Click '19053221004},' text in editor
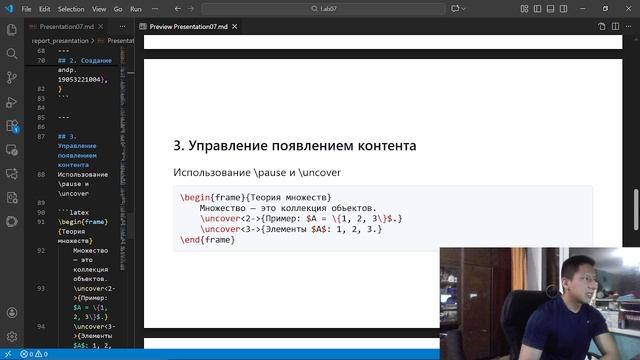640x360 pixels. (83, 80)
